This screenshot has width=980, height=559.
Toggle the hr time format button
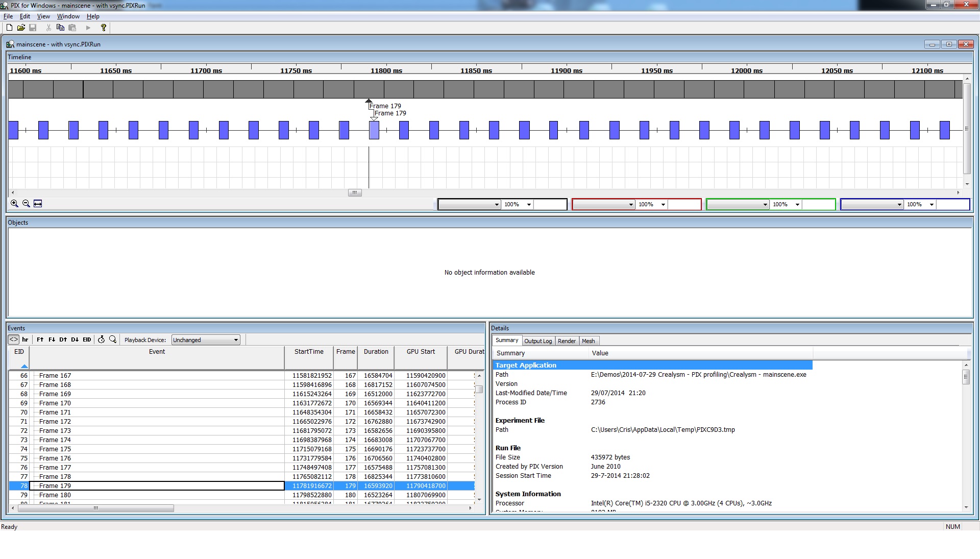click(x=25, y=339)
